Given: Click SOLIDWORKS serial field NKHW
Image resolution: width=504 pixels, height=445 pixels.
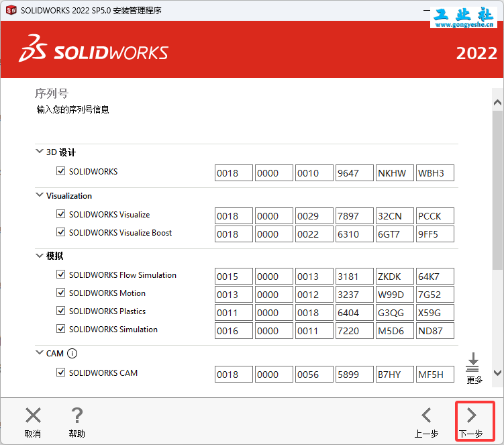Looking at the screenshot, I should coord(395,173).
